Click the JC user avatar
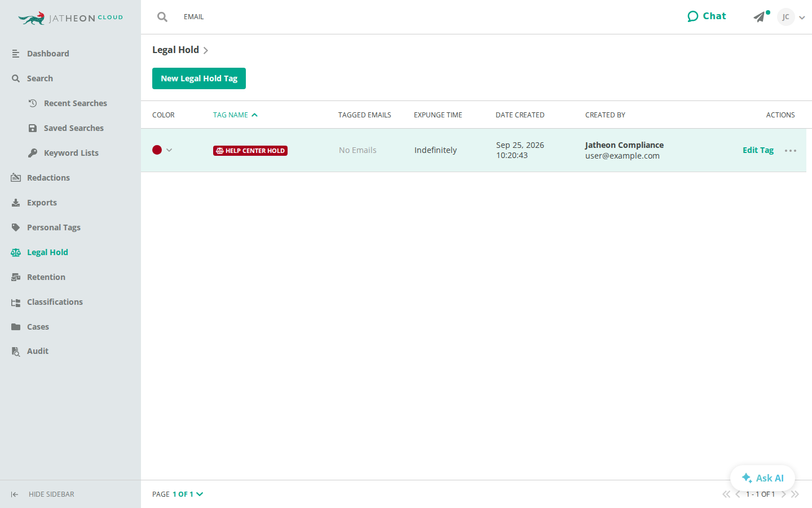This screenshot has height=508, width=812. click(785, 17)
